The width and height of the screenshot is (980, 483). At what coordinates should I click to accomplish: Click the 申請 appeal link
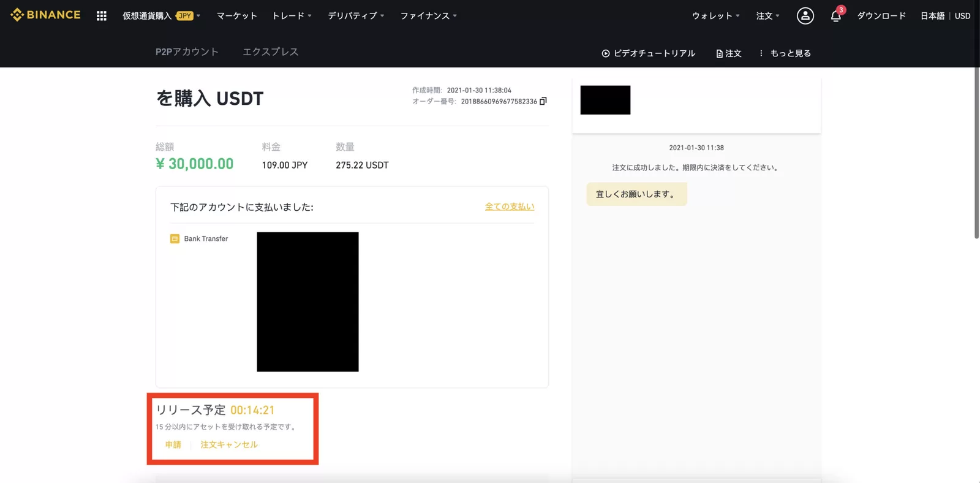coord(173,444)
